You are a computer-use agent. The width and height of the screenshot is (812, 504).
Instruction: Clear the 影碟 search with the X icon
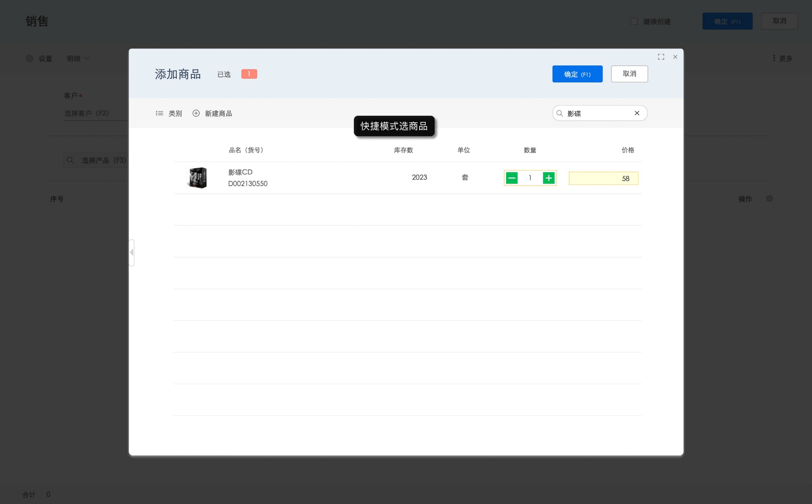(x=637, y=113)
